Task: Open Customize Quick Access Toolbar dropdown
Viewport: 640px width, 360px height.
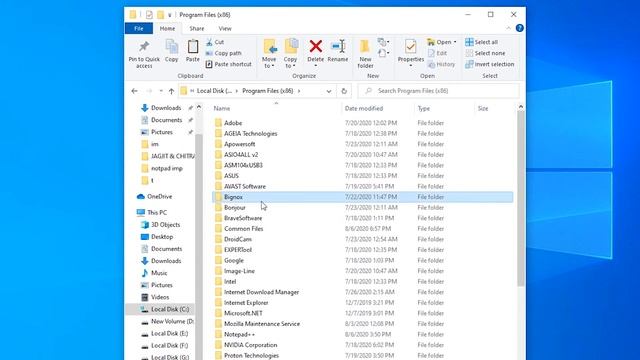Action: click(x=170, y=15)
